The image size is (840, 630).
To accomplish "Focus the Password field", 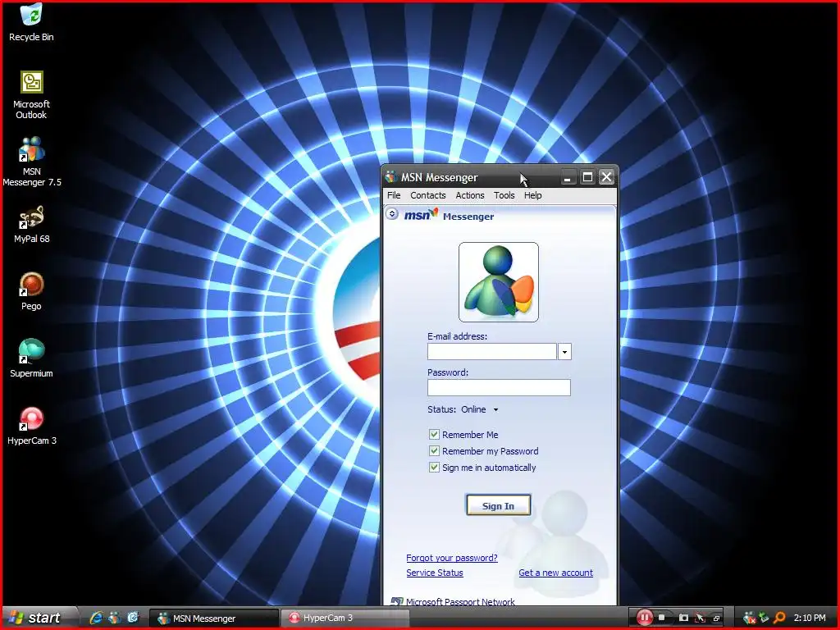I will (x=499, y=387).
